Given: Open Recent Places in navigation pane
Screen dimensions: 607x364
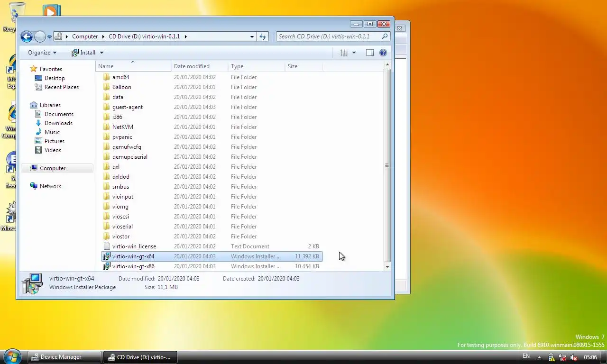Looking at the screenshot, I should click(62, 87).
